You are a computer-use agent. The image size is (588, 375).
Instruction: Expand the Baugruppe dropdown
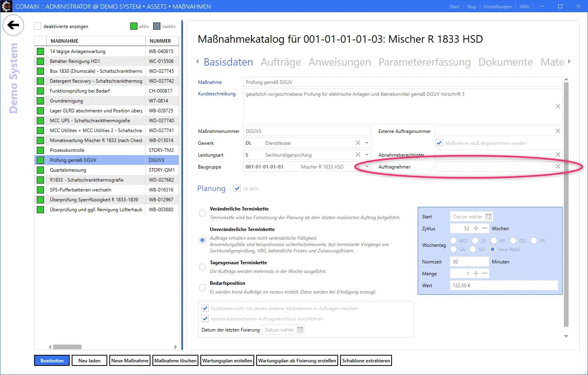(366, 167)
